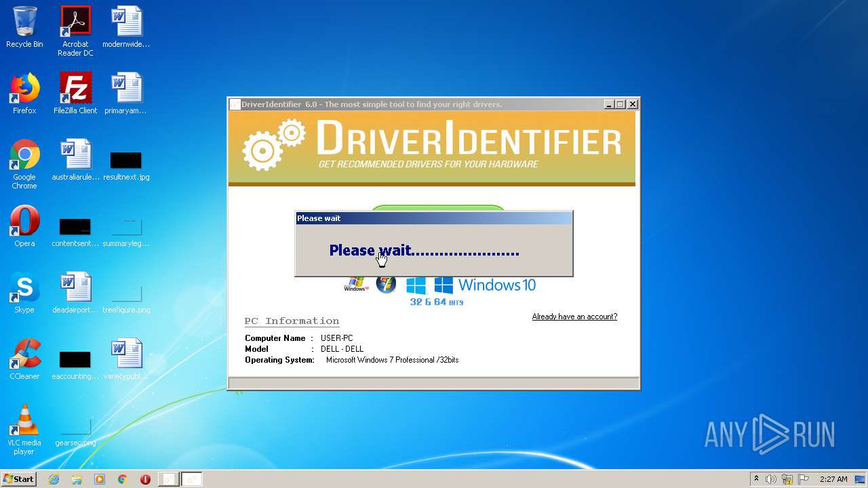Open the volume control tray icon

pos(771,479)
